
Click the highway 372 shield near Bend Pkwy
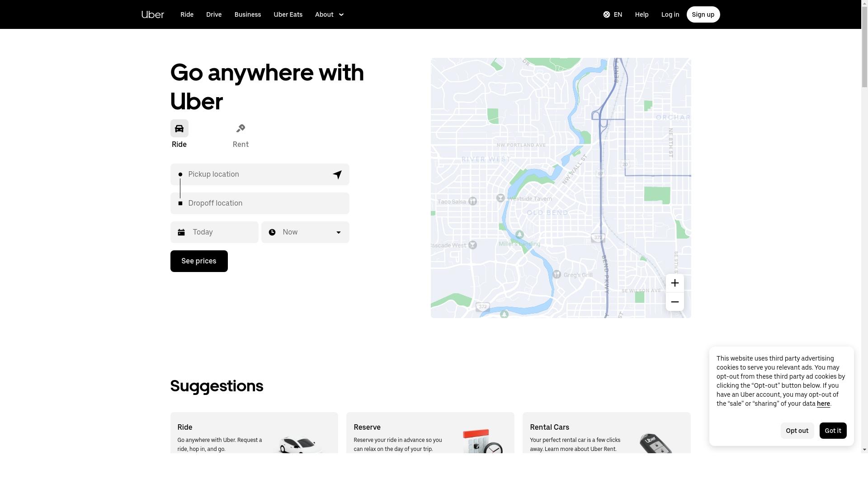tap(598, 238)
